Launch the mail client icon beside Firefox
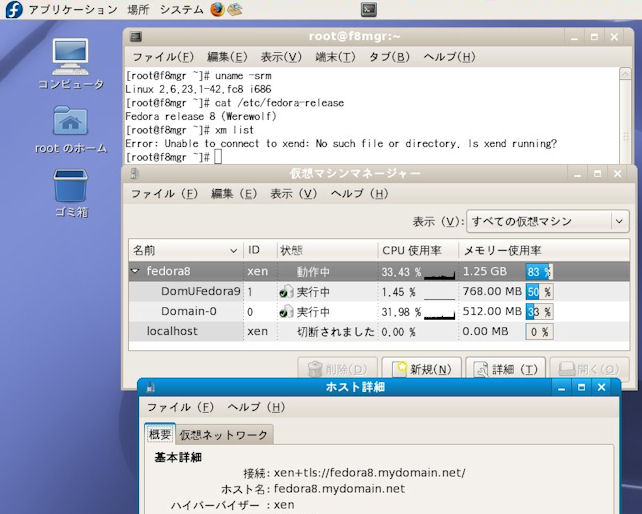 (235, 9)
